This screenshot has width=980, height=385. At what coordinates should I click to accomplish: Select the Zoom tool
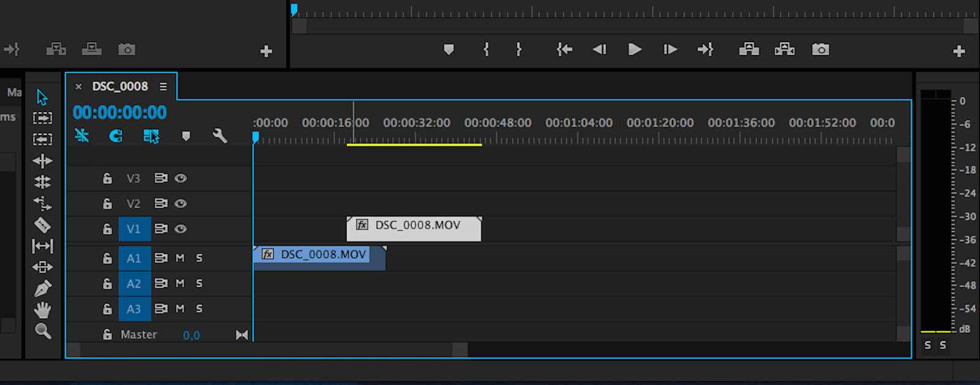tap(42, 331)
